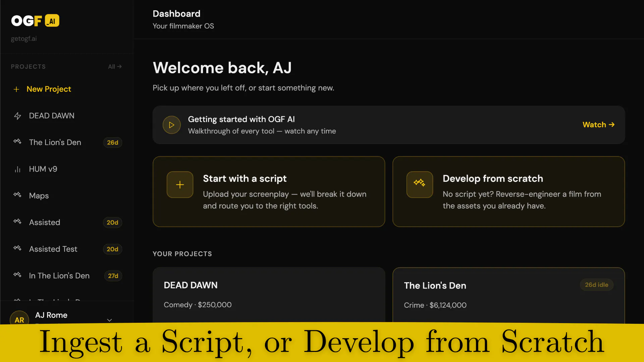The width and height of the screenshot is (644, 362).
Task: Click the sparkle icon beside In The Lion's Den
Action: (17, 275)
